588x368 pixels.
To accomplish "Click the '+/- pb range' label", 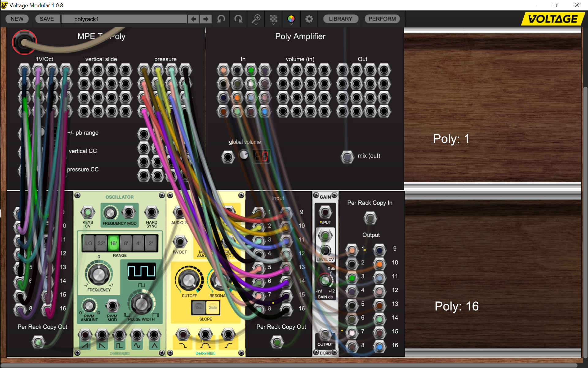I will pos(83,133).
